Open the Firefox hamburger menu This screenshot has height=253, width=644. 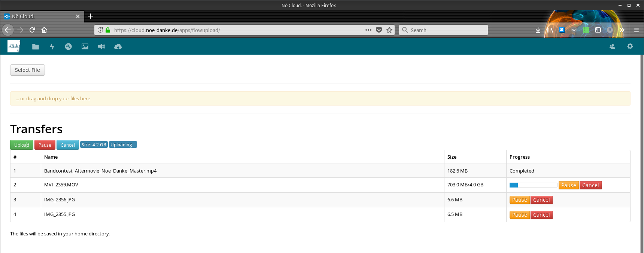(x=637, y=30)
